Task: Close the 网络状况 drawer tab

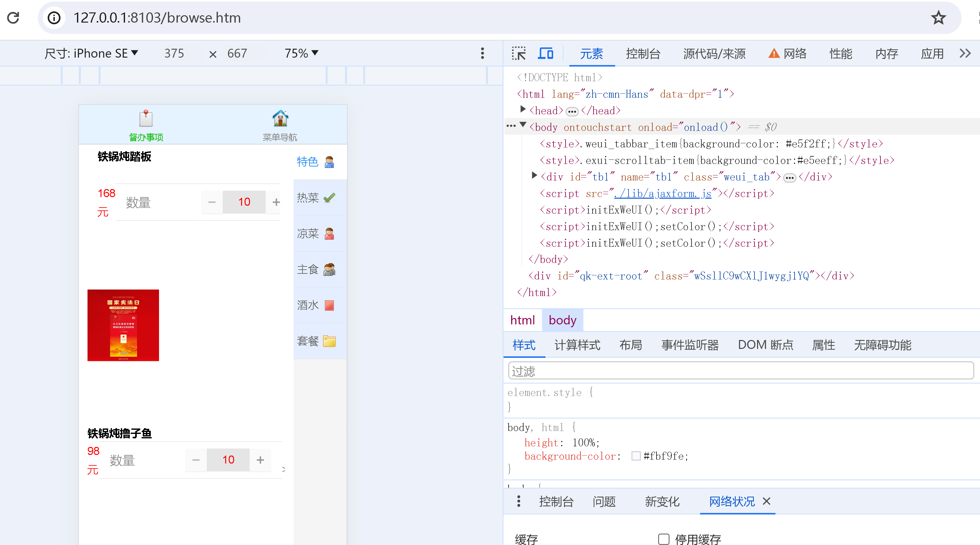Action: [x=767, y=501]
